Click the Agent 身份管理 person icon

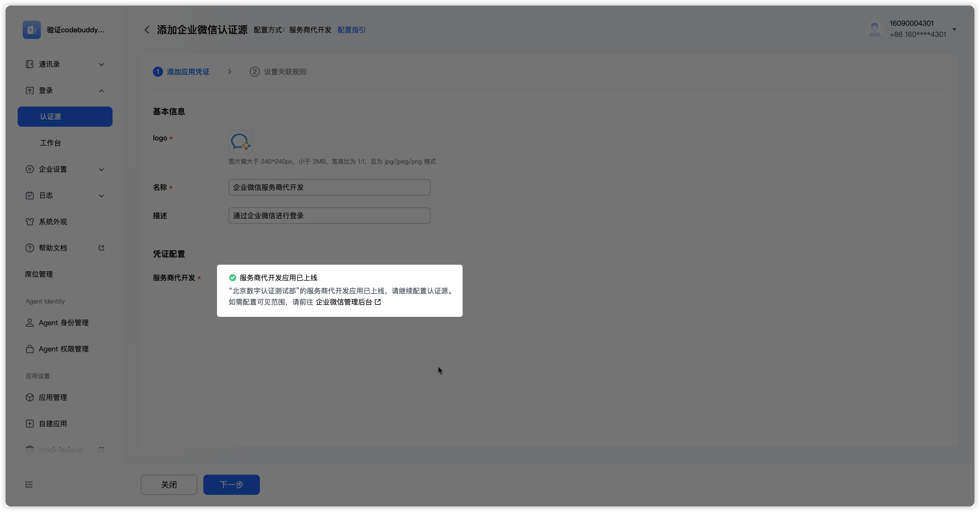(x=30, y=323)
